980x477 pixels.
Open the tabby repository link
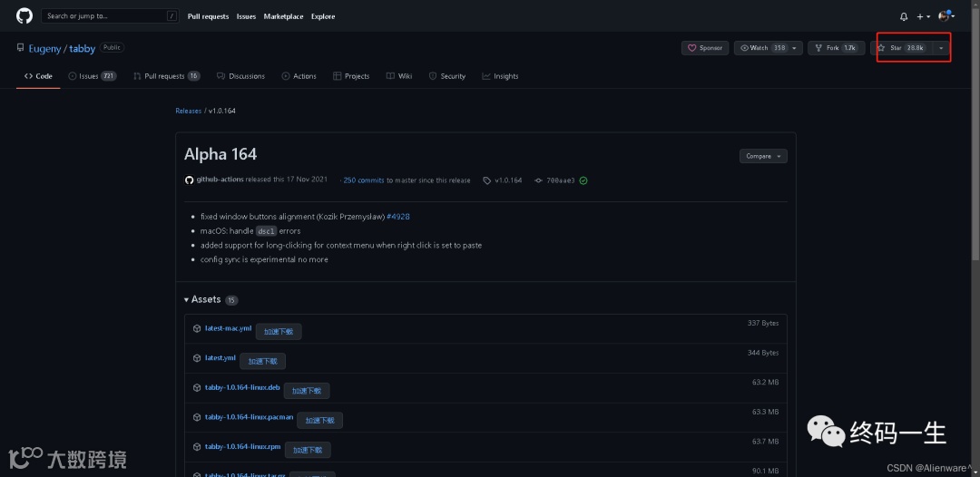point(82,49)
